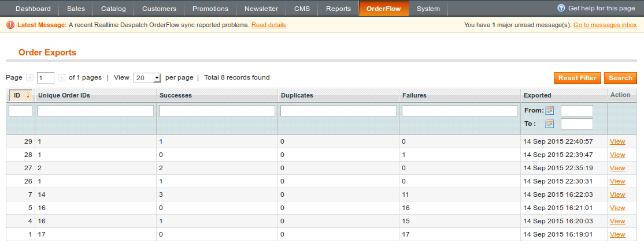Click the Exported date 14 Sep 2015 16:20:03
The image size is (644, 251).
tap(558, 221)
